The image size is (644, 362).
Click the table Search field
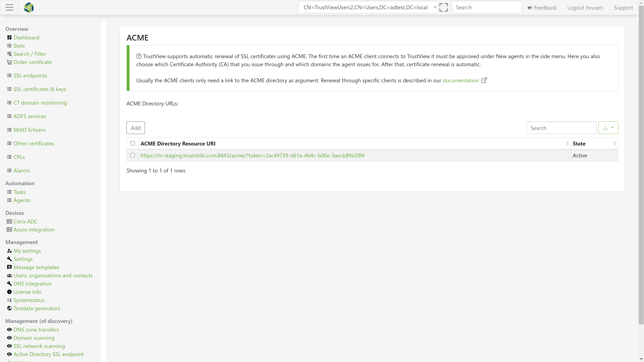point(561,128)
